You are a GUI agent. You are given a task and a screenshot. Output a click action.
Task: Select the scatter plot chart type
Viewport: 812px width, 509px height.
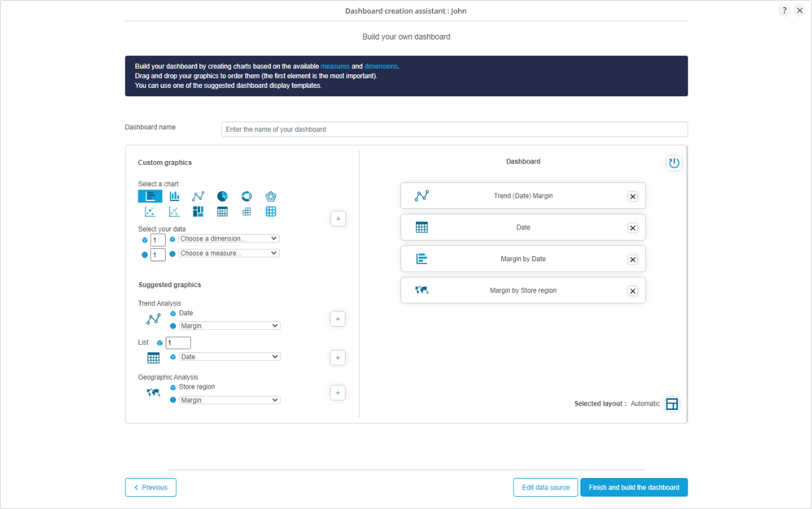pos(150,211)
